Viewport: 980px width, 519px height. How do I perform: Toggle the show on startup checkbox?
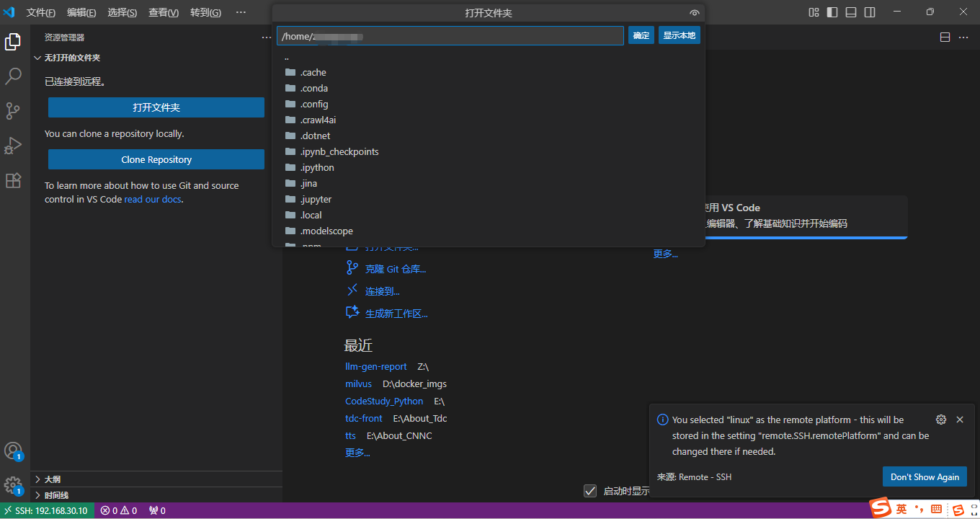pyautogui.click(x=590, y=491)
